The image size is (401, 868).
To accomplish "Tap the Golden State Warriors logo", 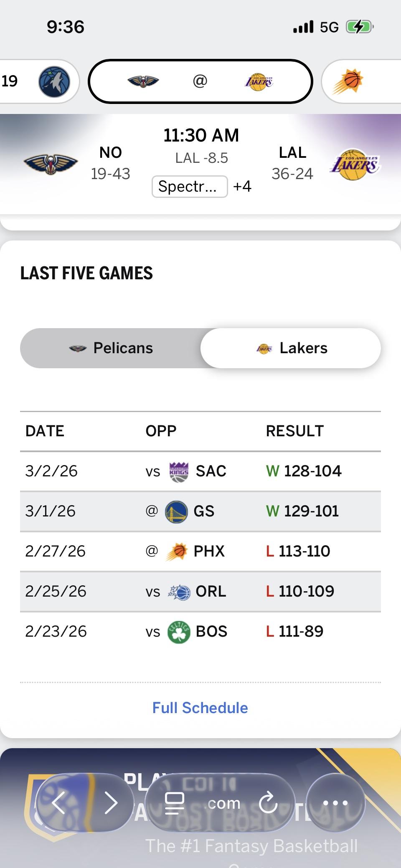I will tap(176, 512).
